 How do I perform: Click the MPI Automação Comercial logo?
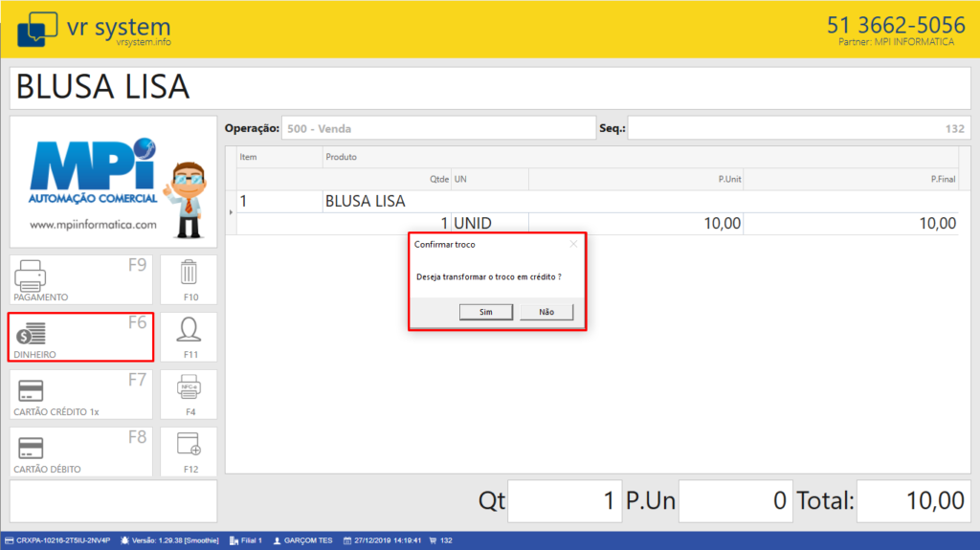(x=113, y=182)
